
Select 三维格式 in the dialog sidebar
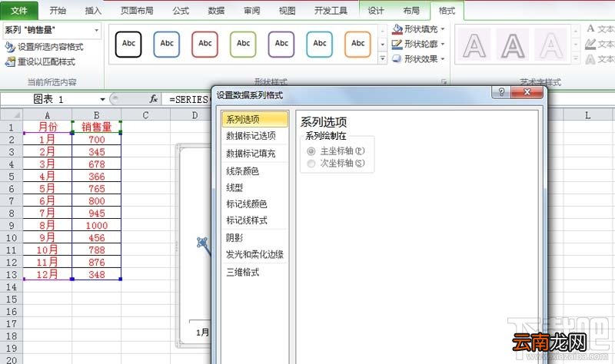255,272
